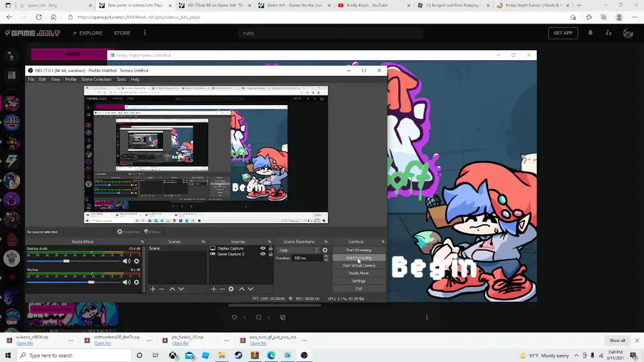Open OBS Tools menu
This screenshot has height=362, width=644.
click(x=121, y=79)
